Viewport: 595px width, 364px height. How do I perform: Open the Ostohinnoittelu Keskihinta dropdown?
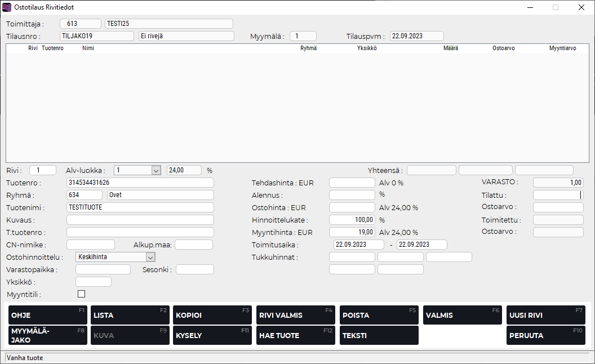click(150, 257)
